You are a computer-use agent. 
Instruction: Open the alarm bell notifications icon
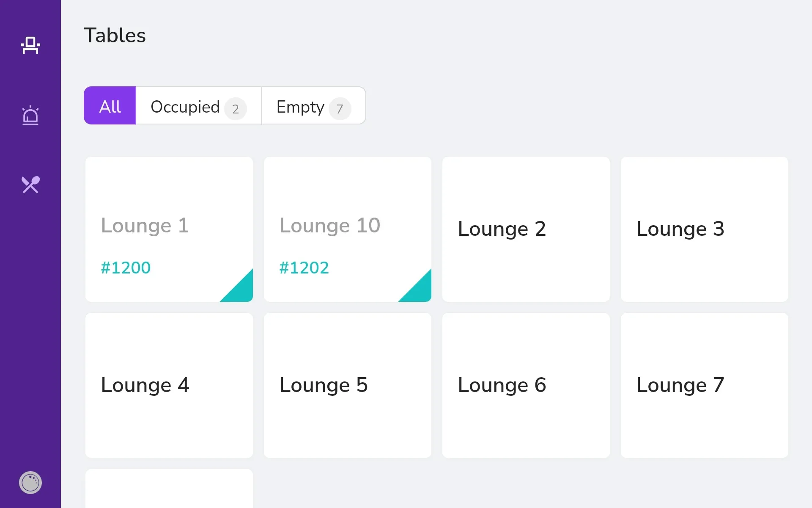[30, 115]
